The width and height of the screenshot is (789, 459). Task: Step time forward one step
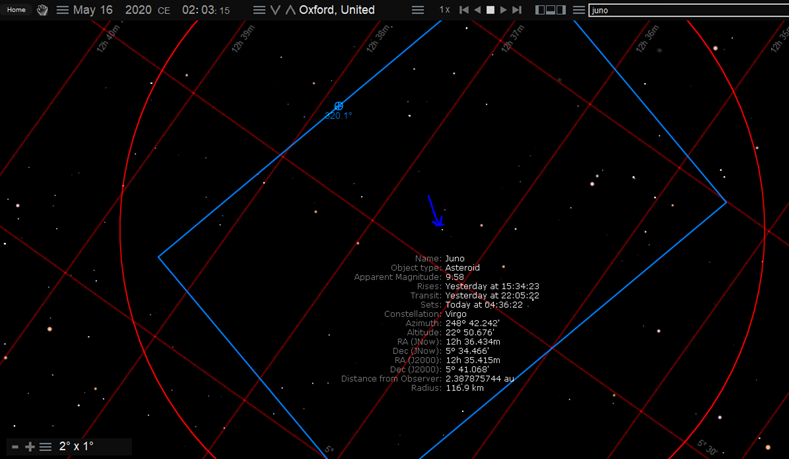coord(517,10)
